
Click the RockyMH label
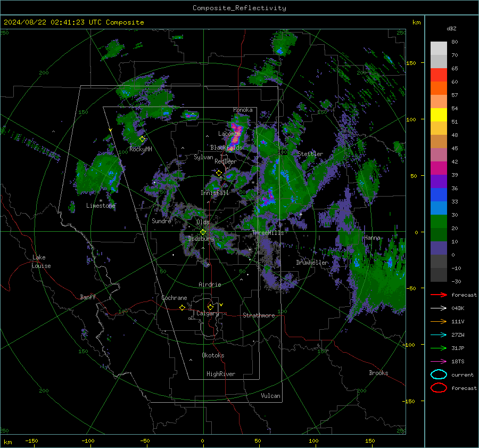pos(141,149)
